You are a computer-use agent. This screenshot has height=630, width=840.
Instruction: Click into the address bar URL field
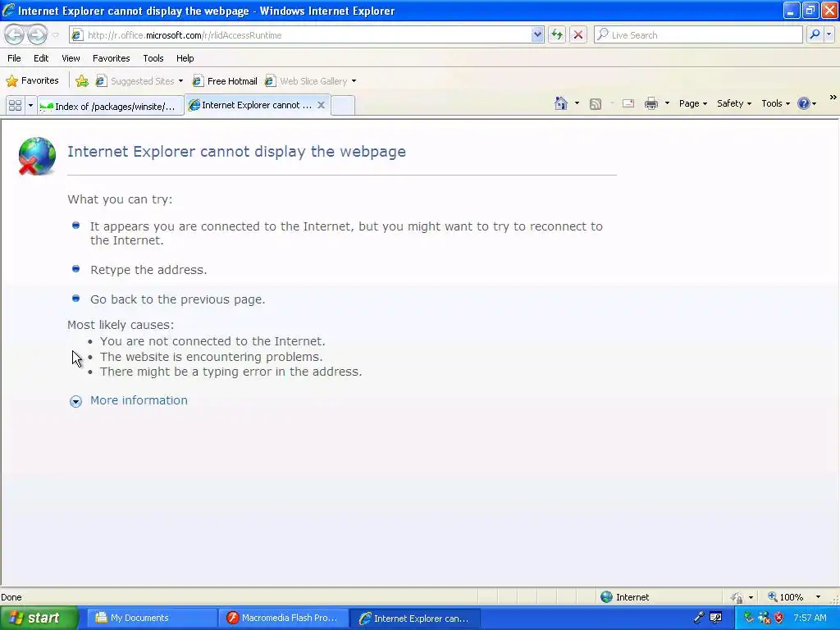308,35
